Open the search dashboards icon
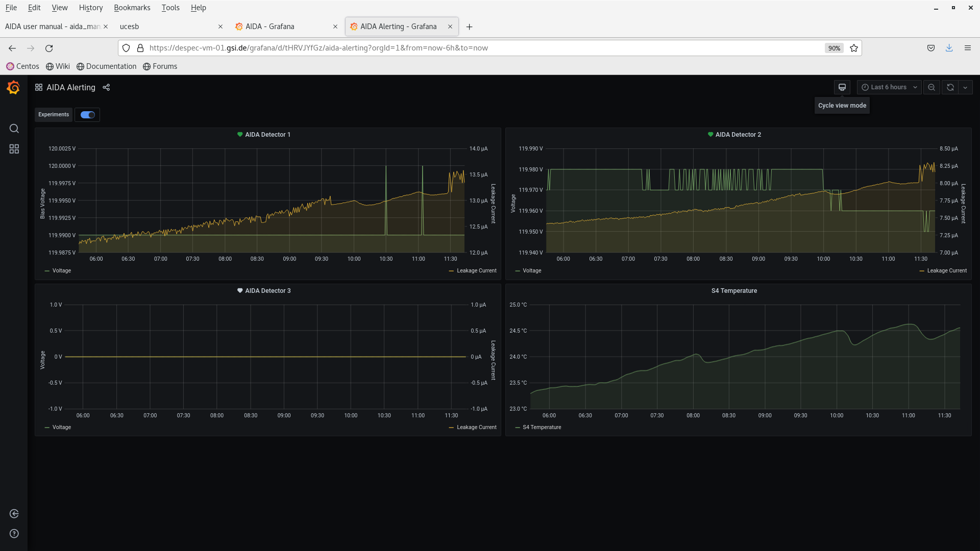The width and height of the screenshot is (980, 551). click(14, 129)
